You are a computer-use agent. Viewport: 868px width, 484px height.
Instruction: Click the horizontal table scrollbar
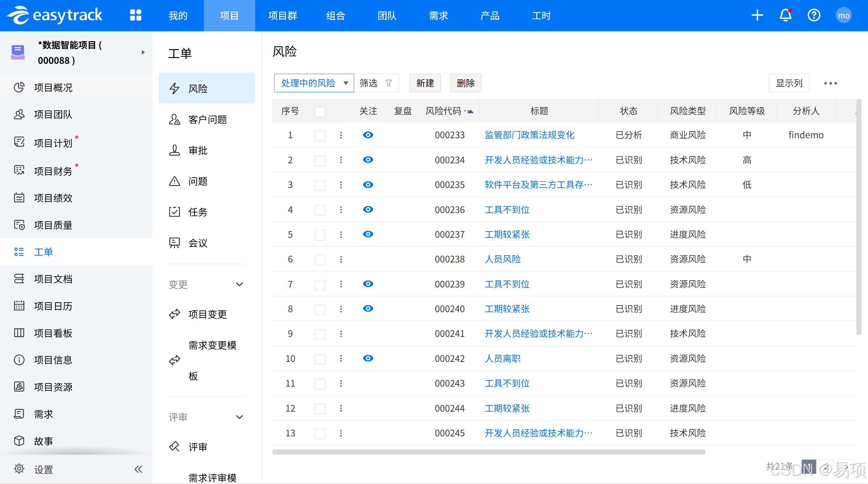click(x=489, y=452)
